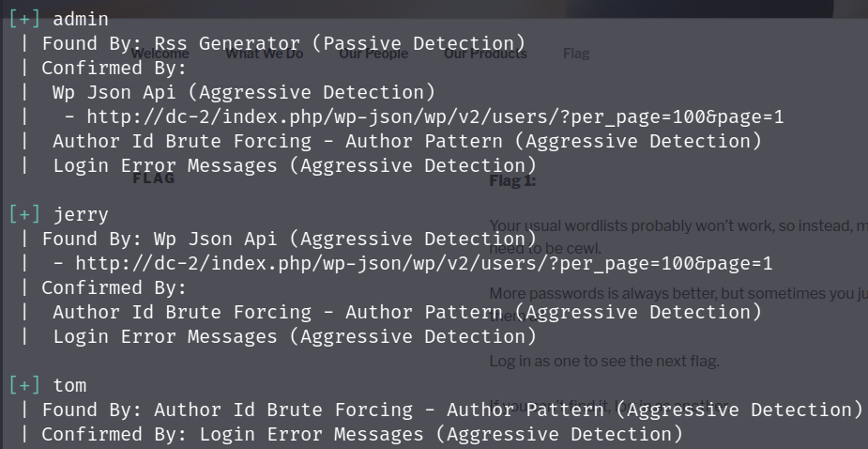Click the admin username text

pyautogui.click(x=81, y=20)
